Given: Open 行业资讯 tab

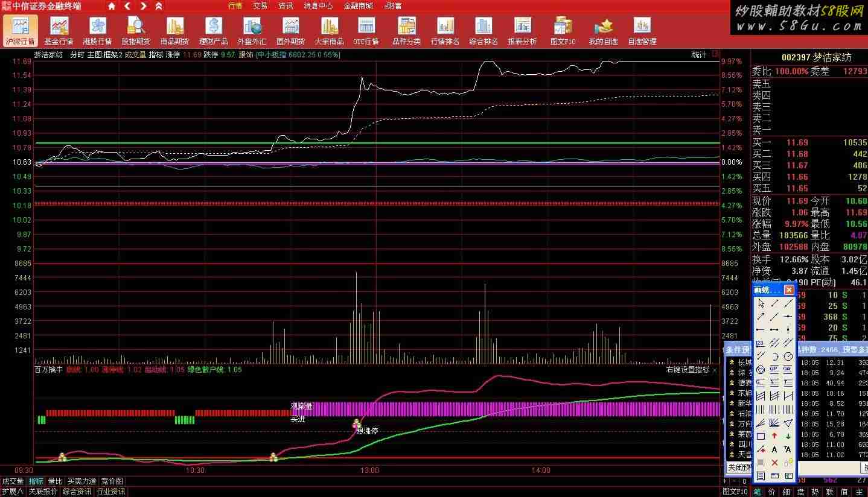Looking at the screenshot, I should pyautogui.click(x=110, y=492).
